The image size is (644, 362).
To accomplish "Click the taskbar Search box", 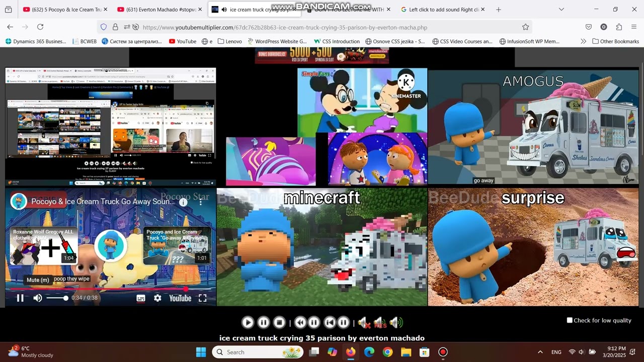I will pyautogui.click(x=258, y=352).
